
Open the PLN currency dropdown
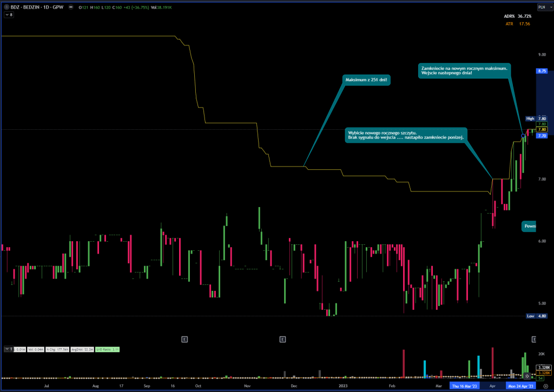coord(541,8)
